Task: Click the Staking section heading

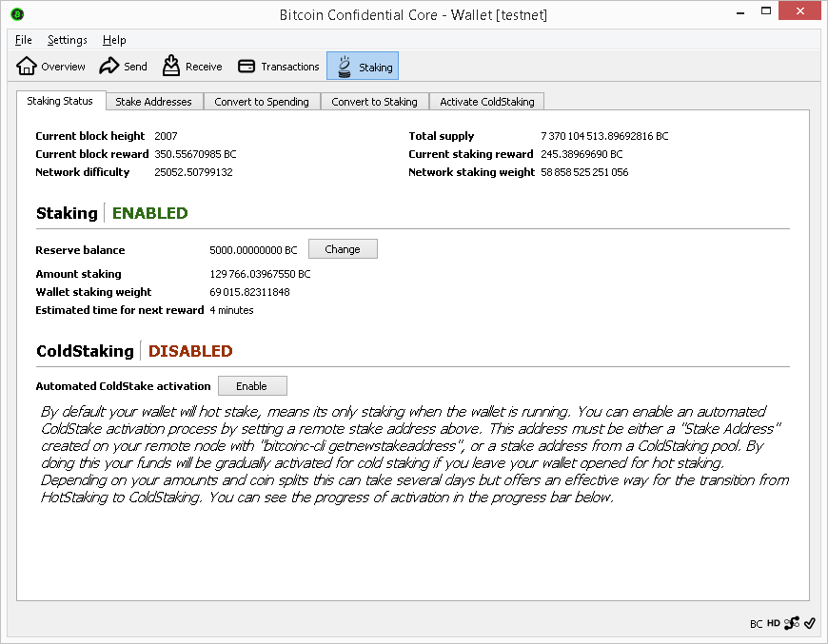Action: 67,213
